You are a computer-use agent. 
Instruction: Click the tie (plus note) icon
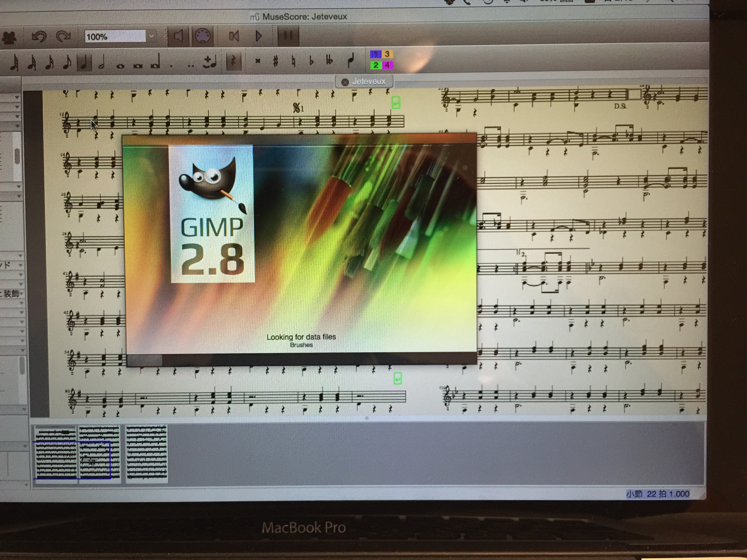(x=210, y=62)
